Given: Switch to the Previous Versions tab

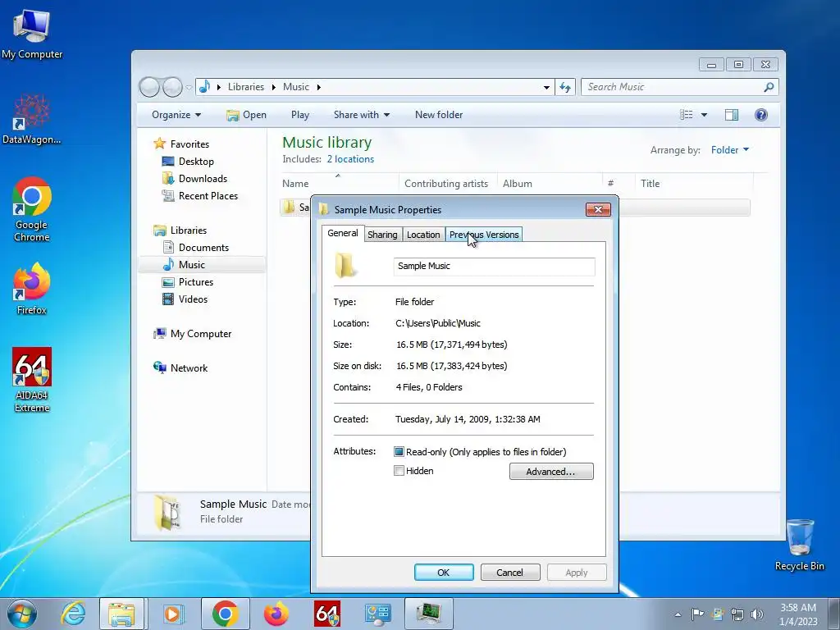Looking at the screenshot, I should [484, 235].
